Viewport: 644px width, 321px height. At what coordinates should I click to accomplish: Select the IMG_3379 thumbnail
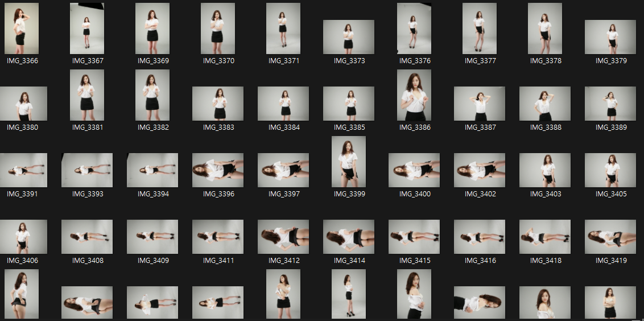(610, 37)
